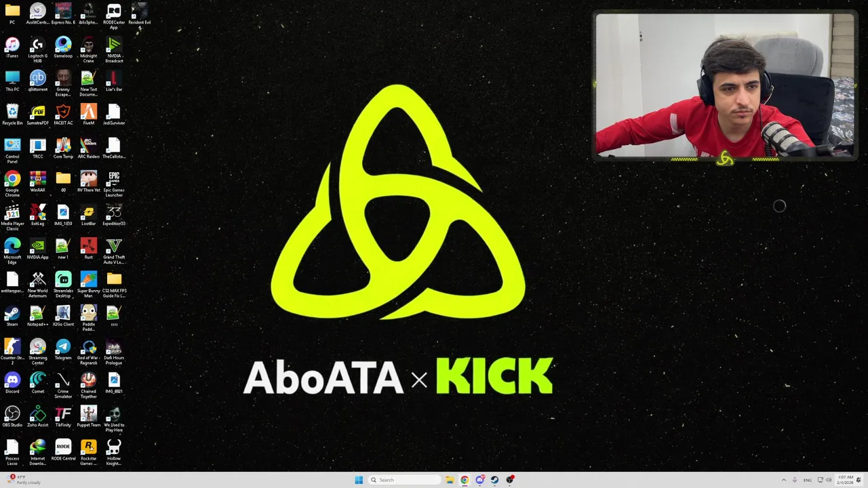Select the Super Bunny Man icon
Image resolution: width=868 pixels, height=488 pixels.
pyautogui.click(x=88, y=285)
